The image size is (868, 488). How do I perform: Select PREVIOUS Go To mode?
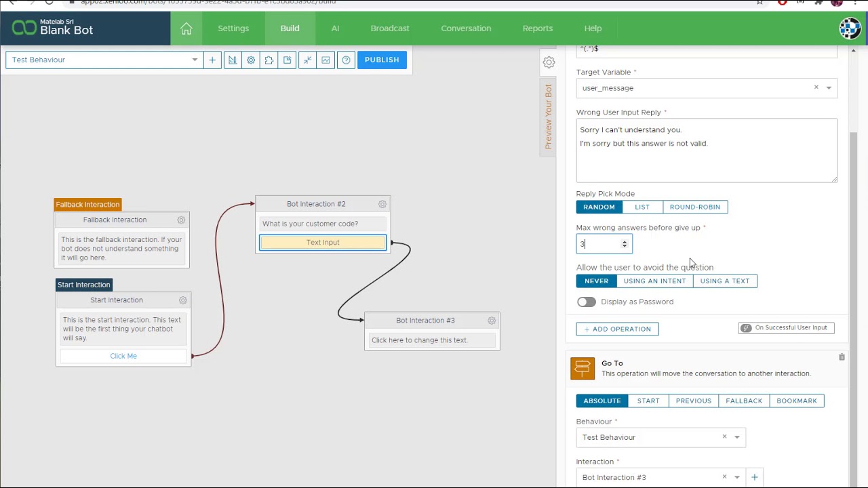point(693,401)
